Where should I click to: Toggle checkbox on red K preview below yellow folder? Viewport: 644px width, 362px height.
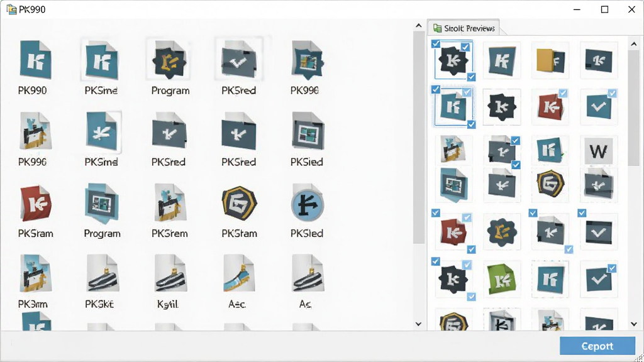tap(563, 93)
